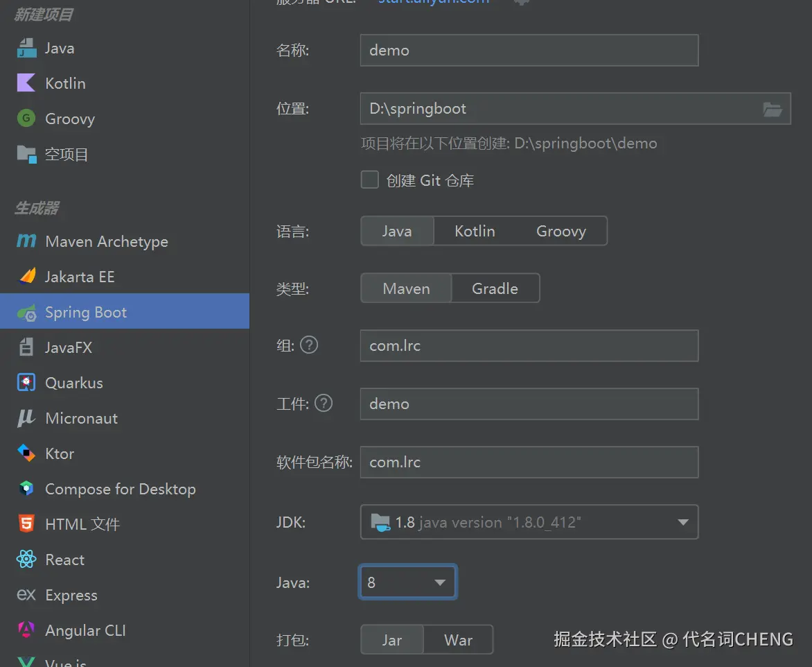
Task: Select Jakarta EE generator
Action: coord(124,276)
